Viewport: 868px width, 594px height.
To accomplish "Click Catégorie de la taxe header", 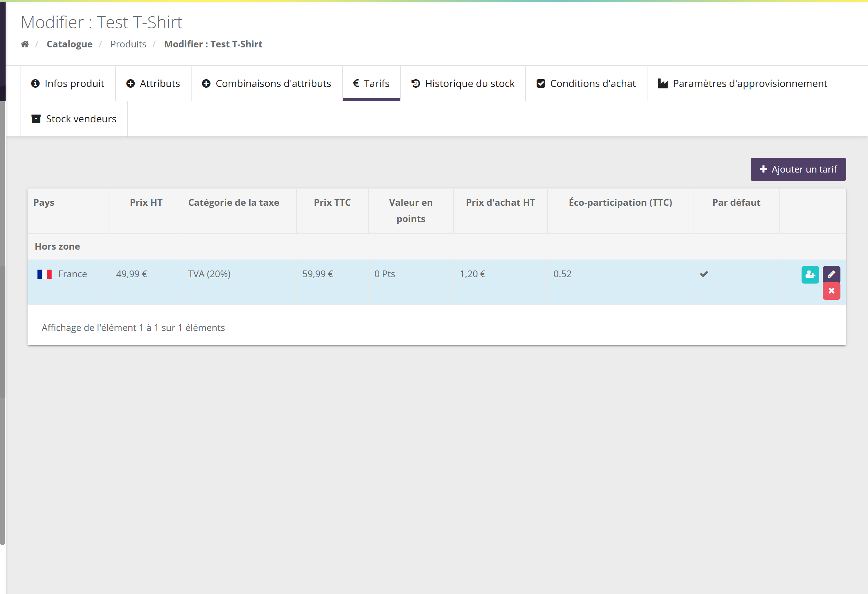I will coord(239,210).
